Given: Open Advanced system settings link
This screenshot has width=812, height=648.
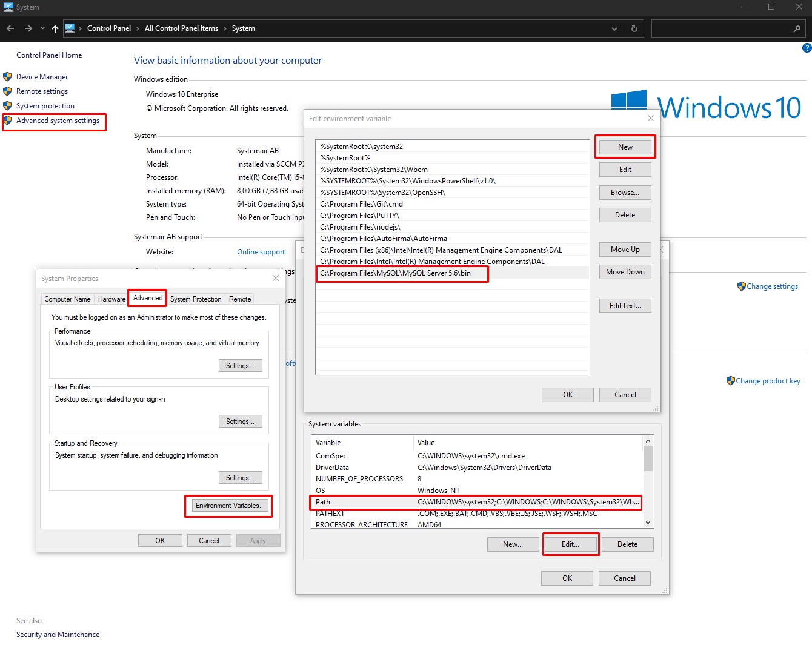Looking at the screenshot, I should (58, 121).
